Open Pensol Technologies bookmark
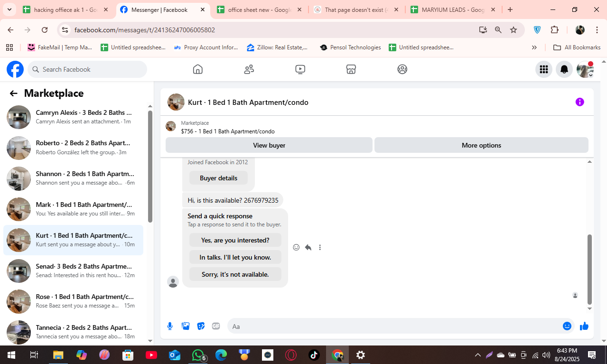Screen dimensions: 607x364 [x=351, y=47]
